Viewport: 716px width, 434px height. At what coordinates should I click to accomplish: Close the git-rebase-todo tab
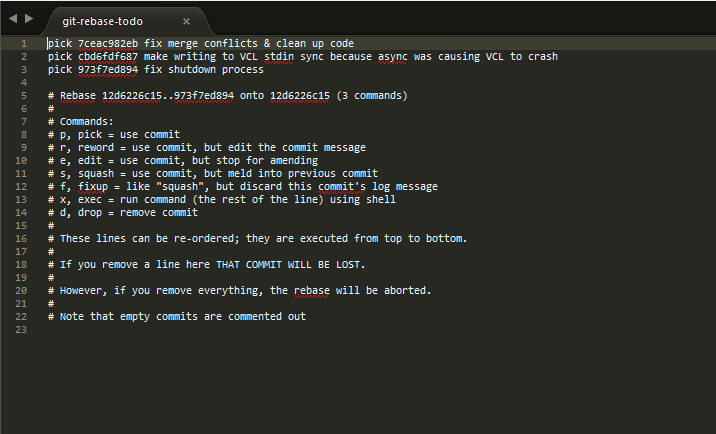(186, 21)
